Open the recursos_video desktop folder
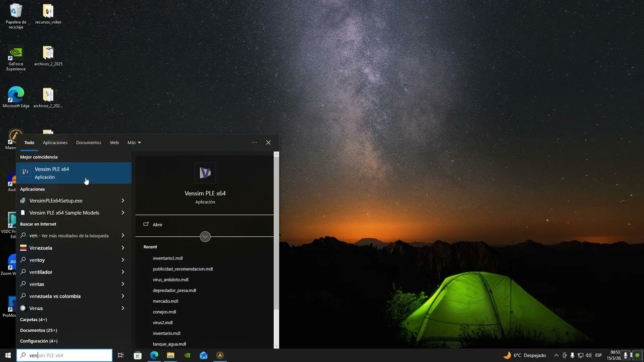 tap(48, 14)
